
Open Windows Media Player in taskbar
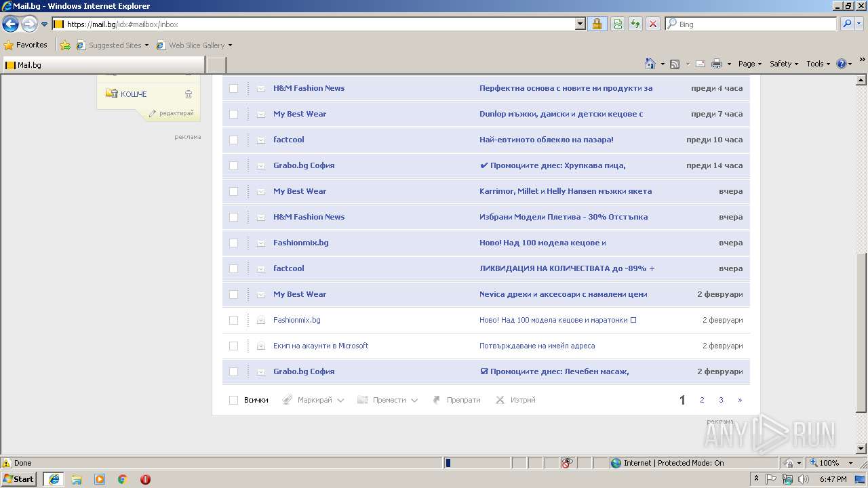click(x=100, y=479)
